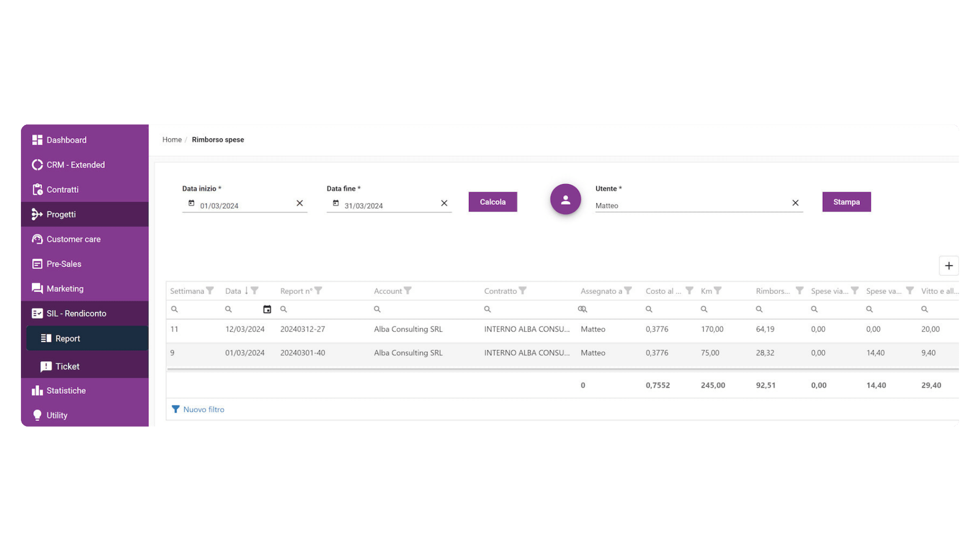Click the Statistiche bar chart icon
Screen dimensions: 980x551
coord(37,390)
